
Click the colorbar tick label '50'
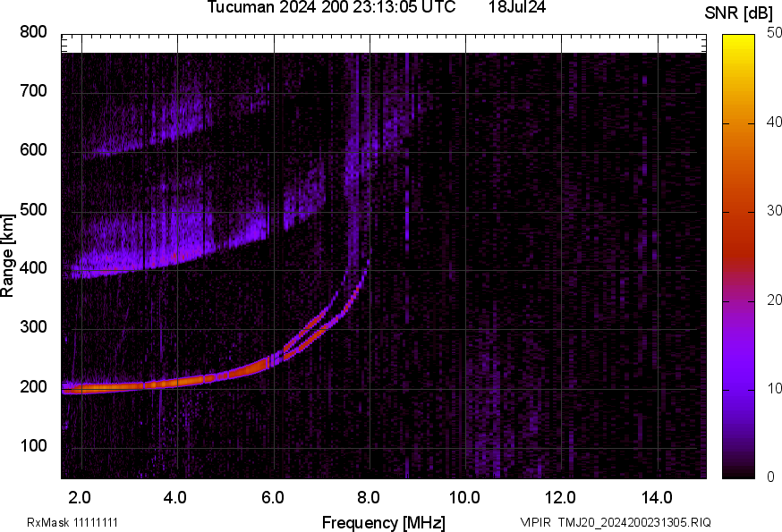click(x=774, y=33)
